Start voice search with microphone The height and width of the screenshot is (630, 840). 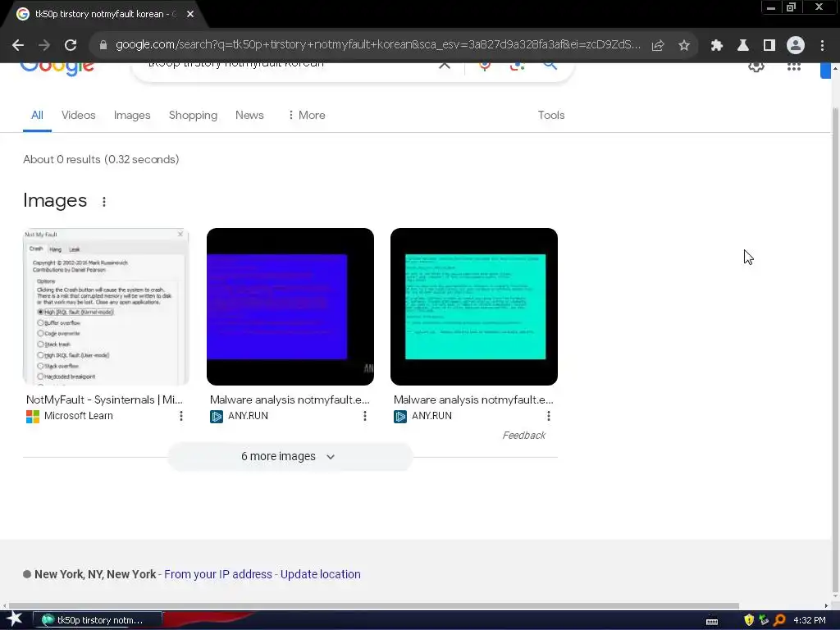[x=484, y=66]
